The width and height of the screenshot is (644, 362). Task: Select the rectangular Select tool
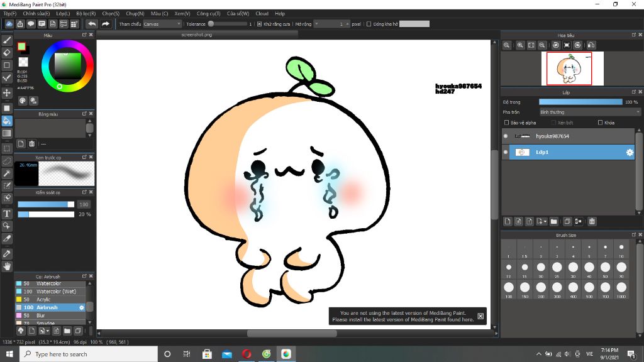pyautogui.click(x=7, y=148)
